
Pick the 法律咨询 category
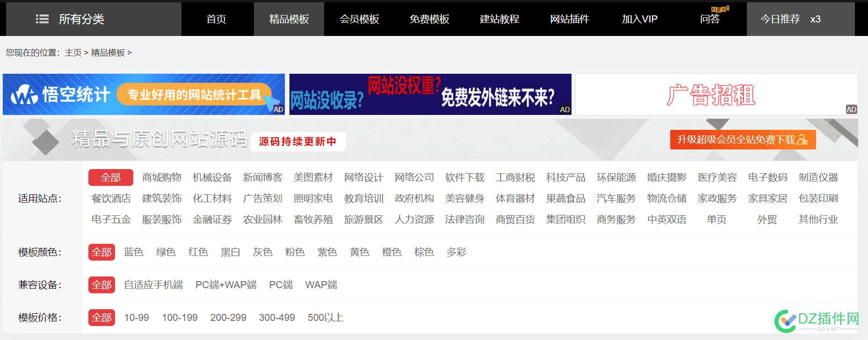pos(465,220)
